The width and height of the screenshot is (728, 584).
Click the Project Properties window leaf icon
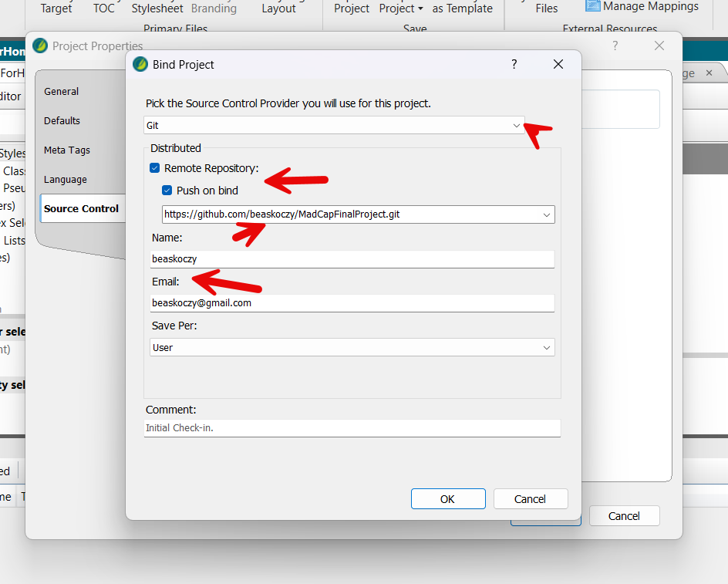(40, 46)
